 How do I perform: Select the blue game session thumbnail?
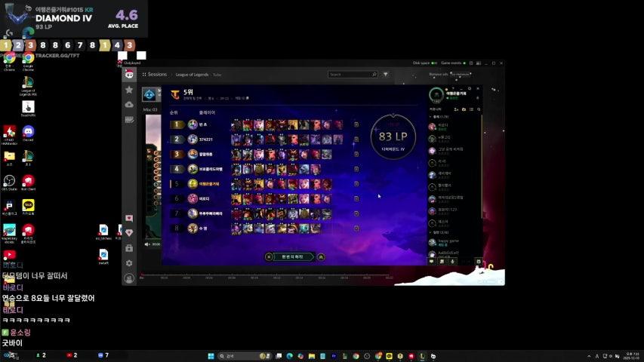(149, 94)
